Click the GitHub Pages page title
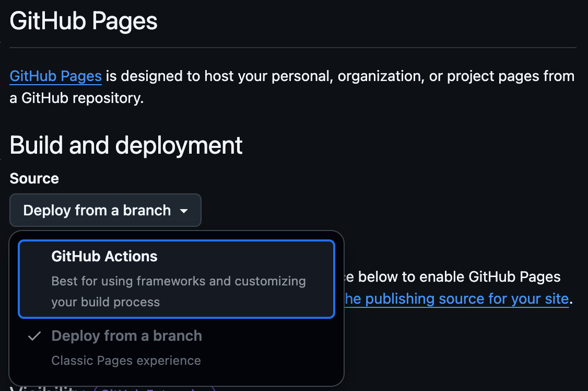The image size is (588, 391). (x=84, y=21)
